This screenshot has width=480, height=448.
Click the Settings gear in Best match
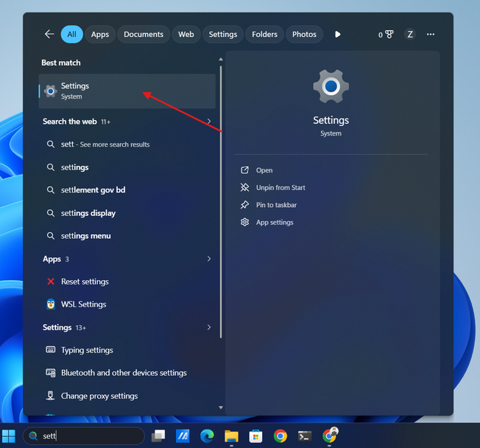coord(51,91)
